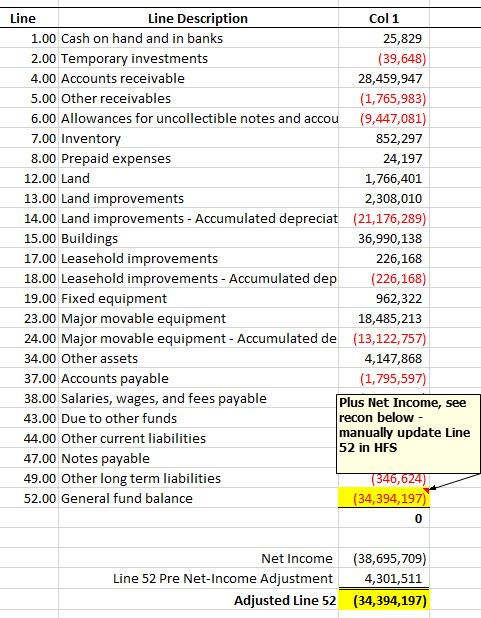Select the value 226,168 on line 17.00

pos(384,258)
